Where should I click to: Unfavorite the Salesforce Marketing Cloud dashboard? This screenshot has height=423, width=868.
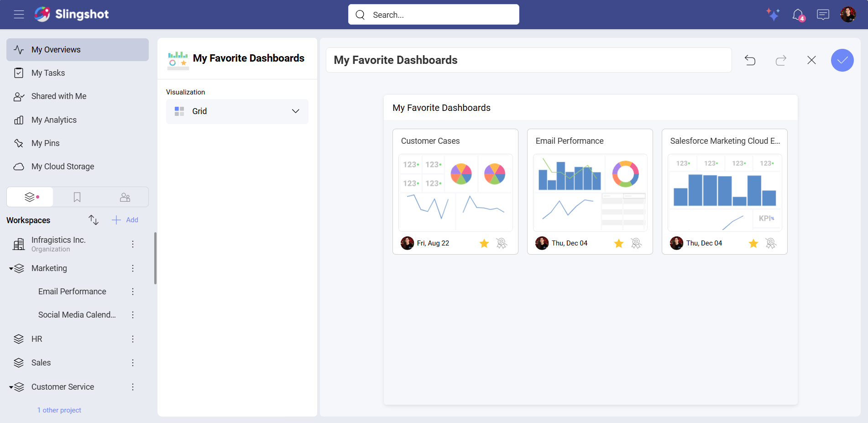tap(753, 243)
